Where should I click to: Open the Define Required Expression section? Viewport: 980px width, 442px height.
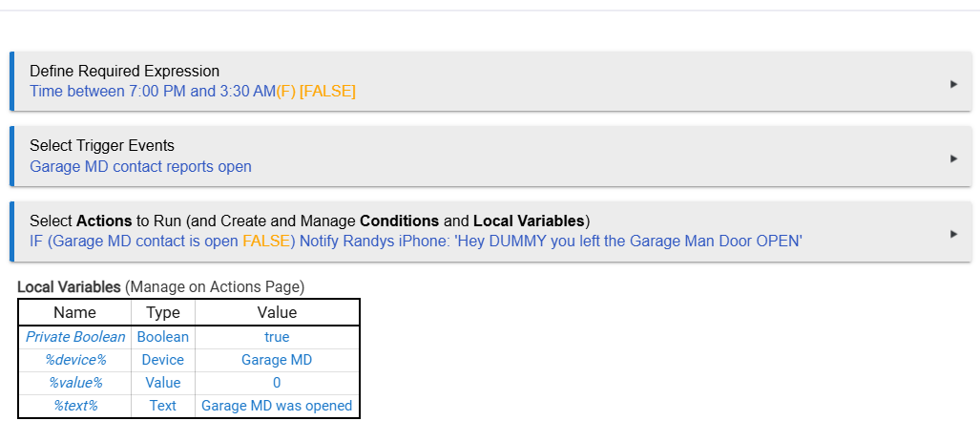pyautogui.click(x=124, y=72)
